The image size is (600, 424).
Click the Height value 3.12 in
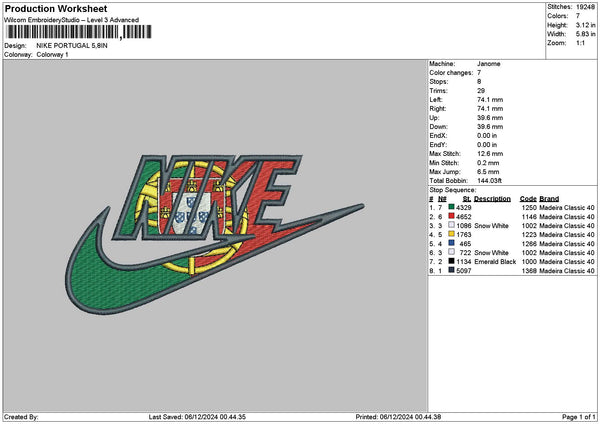pos(585,25)
